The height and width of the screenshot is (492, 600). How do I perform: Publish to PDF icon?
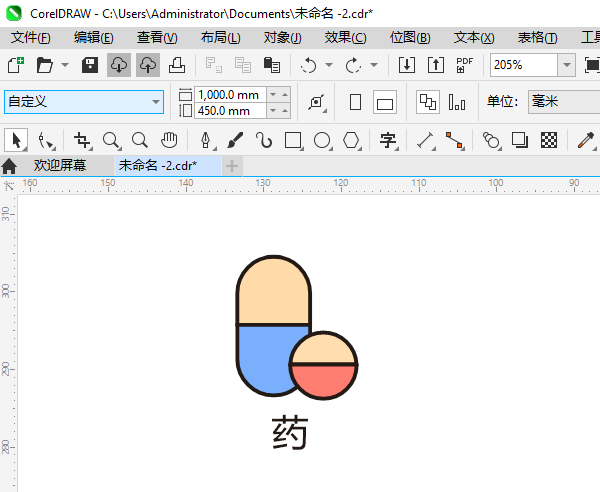(465, 65)
